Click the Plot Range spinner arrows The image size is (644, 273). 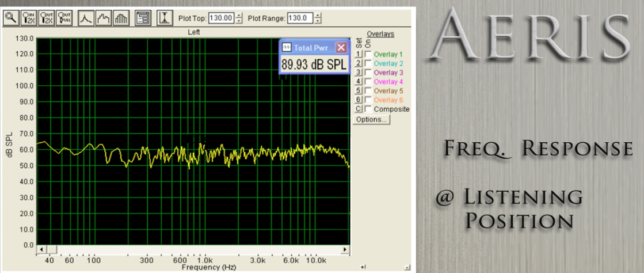[x=318, y=18]
